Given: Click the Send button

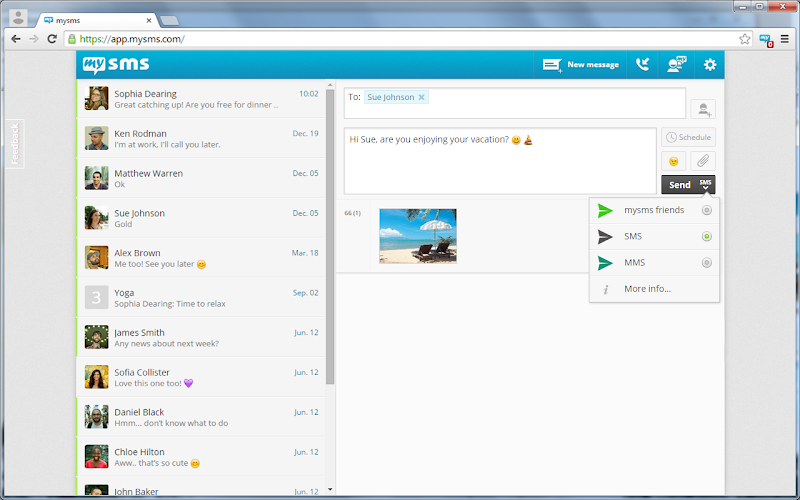Looking at the screenshot, I should pyautogui.click(x=680, y=185).
